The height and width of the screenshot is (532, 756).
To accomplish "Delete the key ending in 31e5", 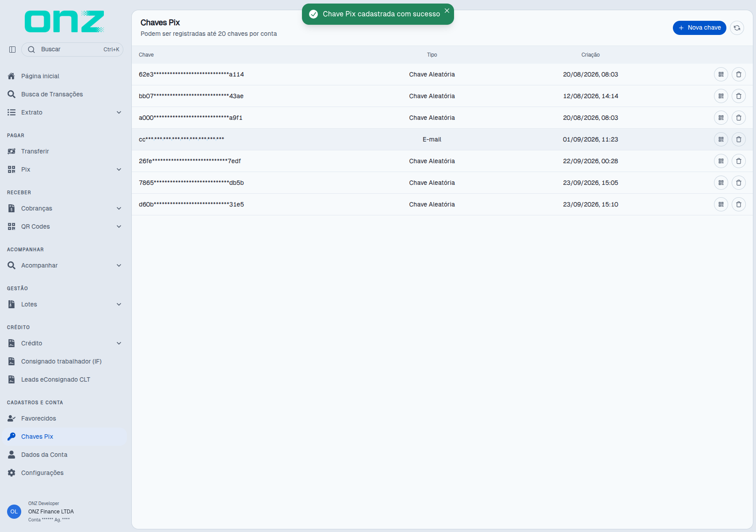I will pos(739,204).
